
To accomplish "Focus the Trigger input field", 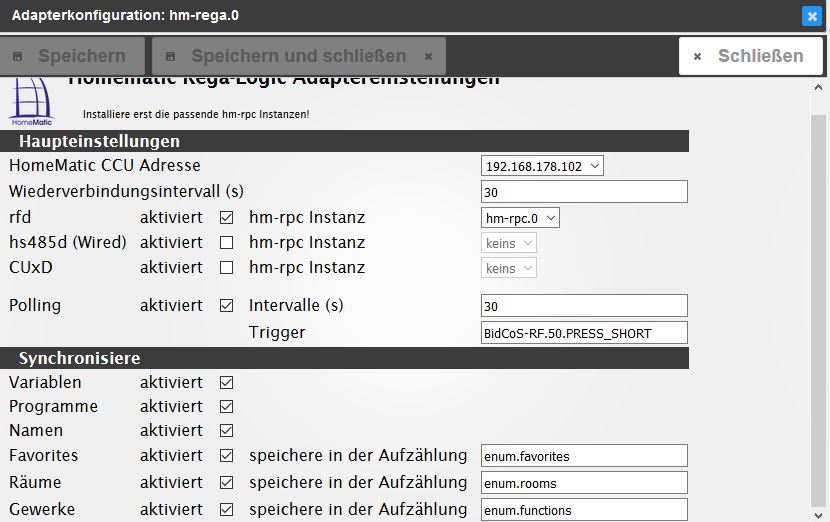I will point(584,333).
